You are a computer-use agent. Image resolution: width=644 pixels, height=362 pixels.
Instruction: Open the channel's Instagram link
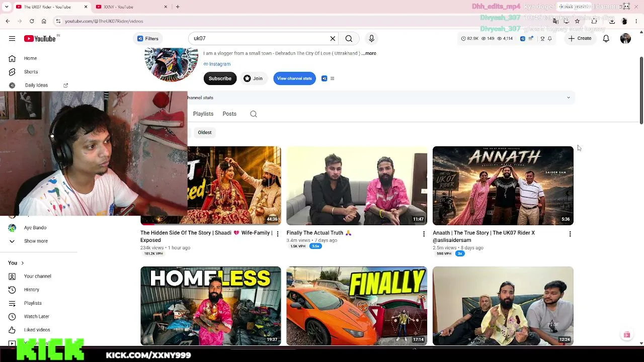pos(217,64)
